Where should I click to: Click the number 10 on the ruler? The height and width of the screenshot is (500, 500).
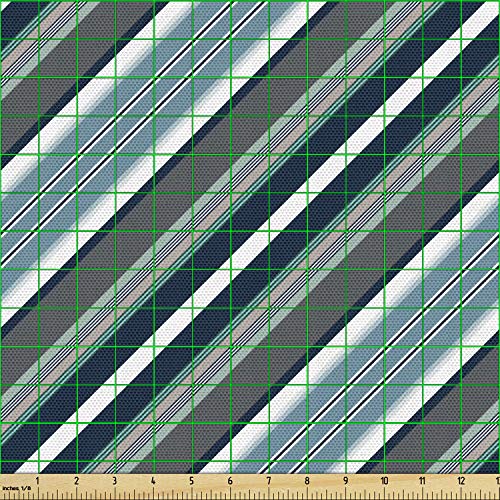pos(384,481)
